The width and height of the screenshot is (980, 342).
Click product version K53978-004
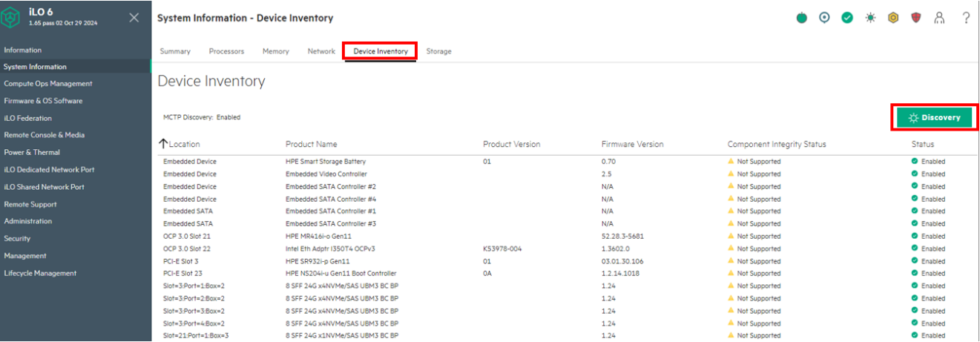pos(502,249)
